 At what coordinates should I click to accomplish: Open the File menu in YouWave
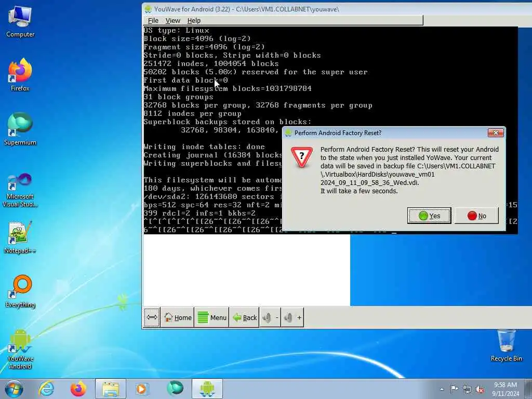click(x=153, y=20)
